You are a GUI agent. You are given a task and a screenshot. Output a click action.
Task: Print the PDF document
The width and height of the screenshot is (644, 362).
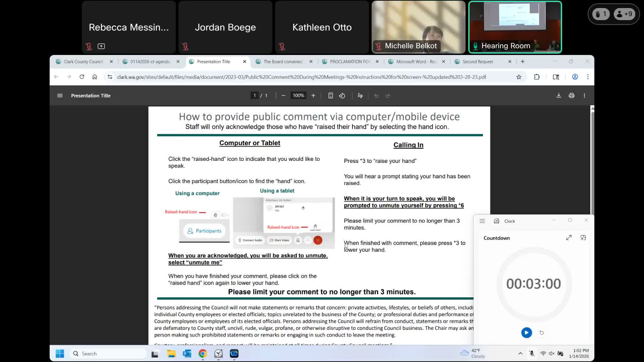pyautogui.click(x=572, y=96)
